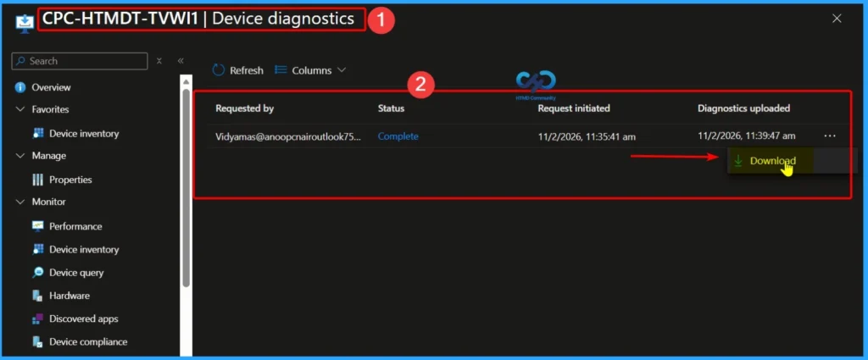This screenshot has width=868, height=360.
Task: Sort by Diagnostics uploaded column header
Action: pos(744,108)
